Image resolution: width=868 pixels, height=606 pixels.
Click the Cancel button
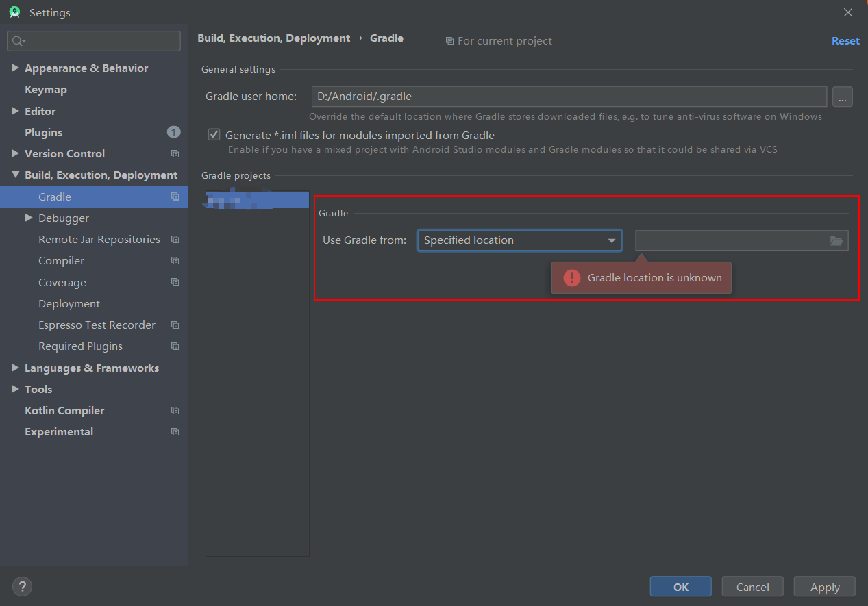tap(753, 587)
